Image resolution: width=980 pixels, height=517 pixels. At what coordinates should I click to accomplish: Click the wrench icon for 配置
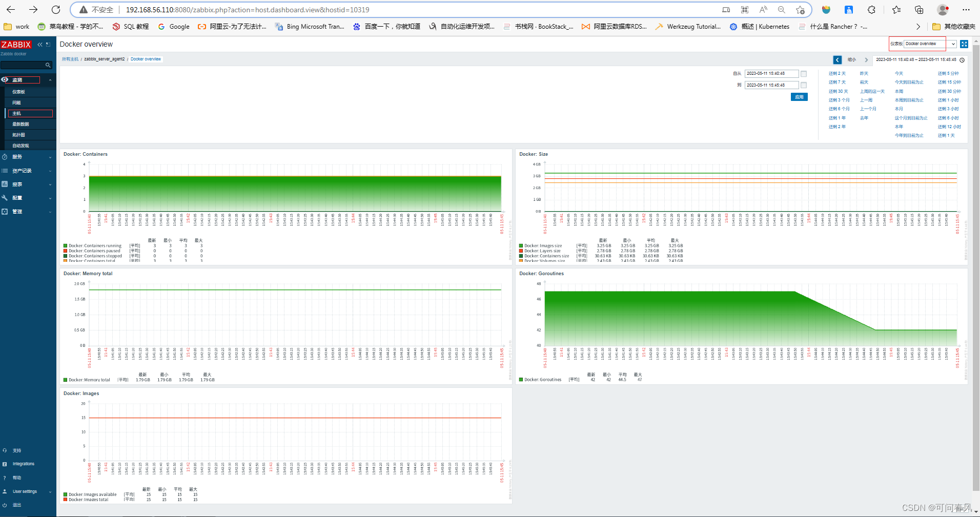pos(5,198)
